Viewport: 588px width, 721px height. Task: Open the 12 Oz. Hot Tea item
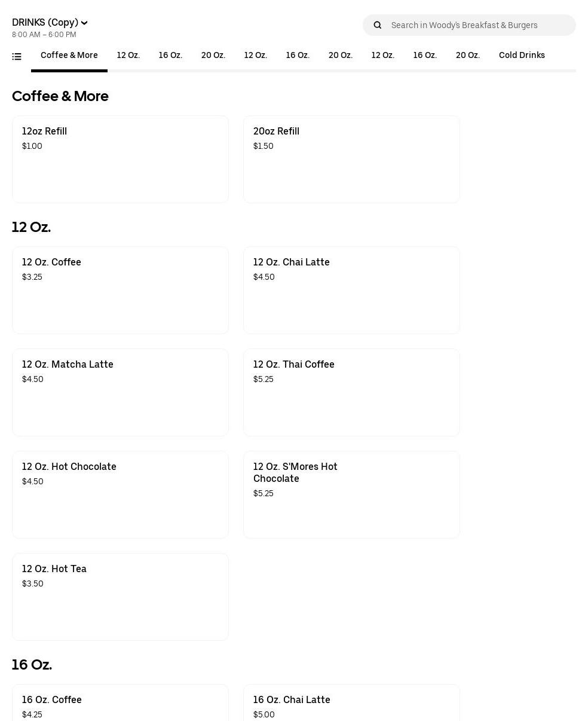click(x=120, y=597)
